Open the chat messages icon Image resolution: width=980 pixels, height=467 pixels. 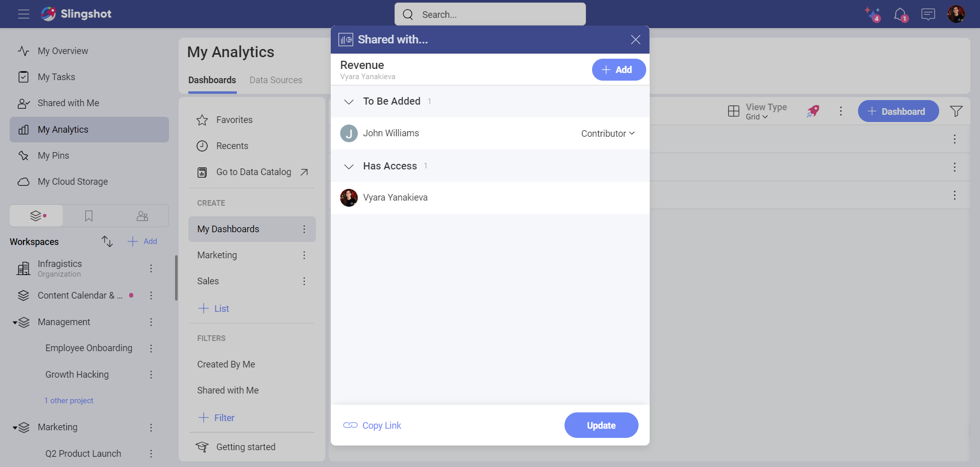pyautogui.click(x=928, y=14)
